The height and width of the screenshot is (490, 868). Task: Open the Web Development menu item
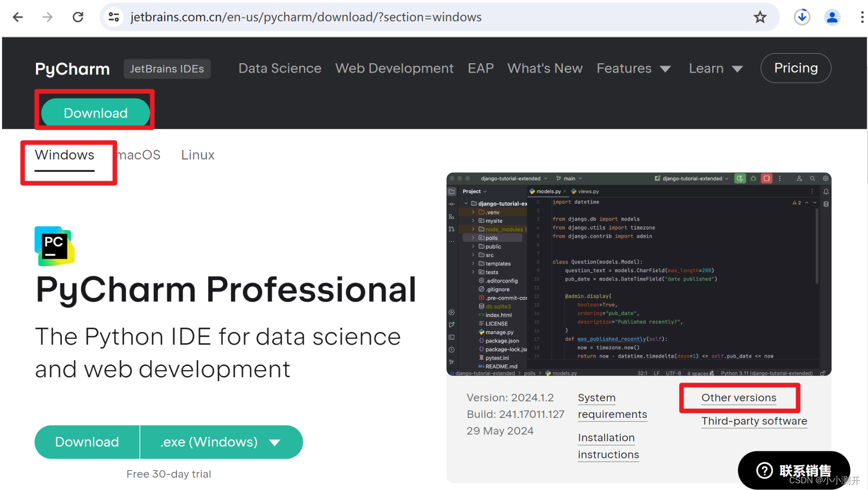[x=395, y=68]
